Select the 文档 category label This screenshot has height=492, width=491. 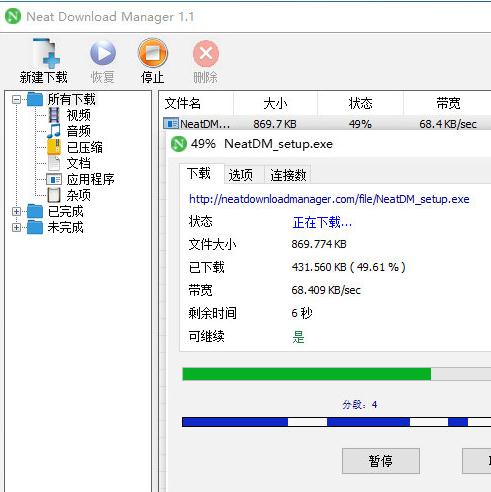click(x=78, y=163)
